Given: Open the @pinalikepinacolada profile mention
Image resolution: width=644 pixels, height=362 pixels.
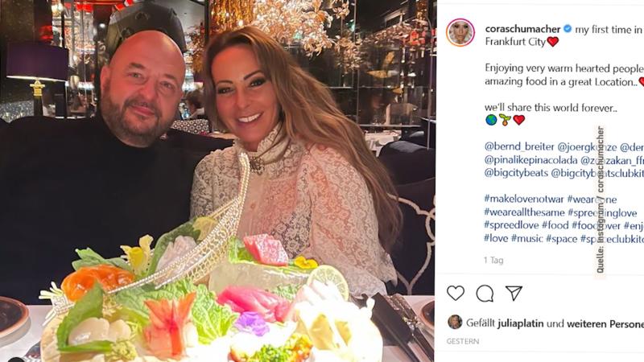Looking at the screenshot, I should pos(531,160).
